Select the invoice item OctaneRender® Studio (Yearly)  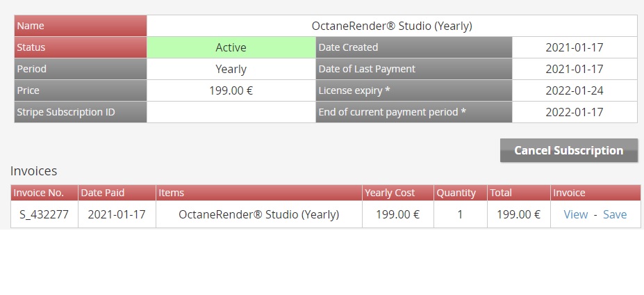[x=259, y=214]
